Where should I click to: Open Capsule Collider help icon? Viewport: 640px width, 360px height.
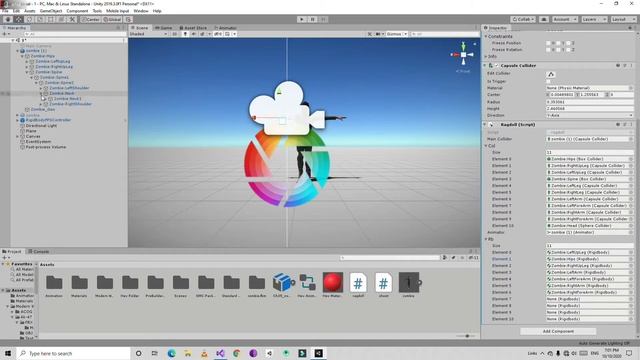pyautogui.click(x=618, y=65)
